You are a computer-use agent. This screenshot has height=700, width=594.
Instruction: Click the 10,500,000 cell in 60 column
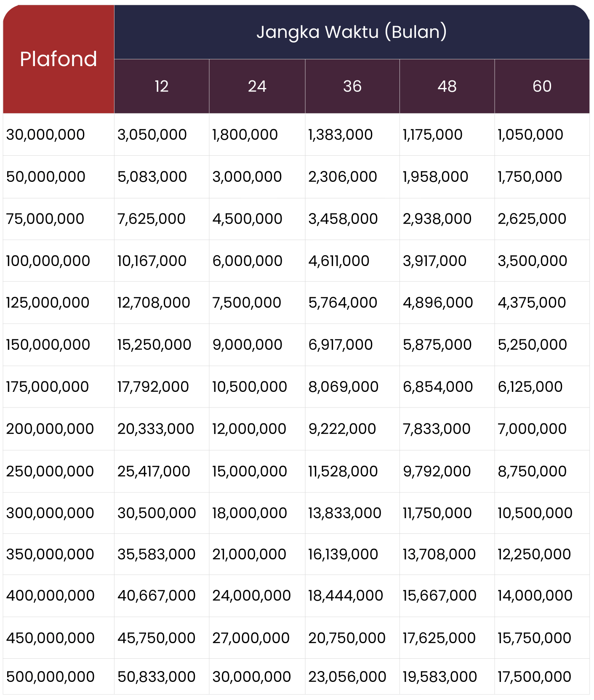pos(535,513)
